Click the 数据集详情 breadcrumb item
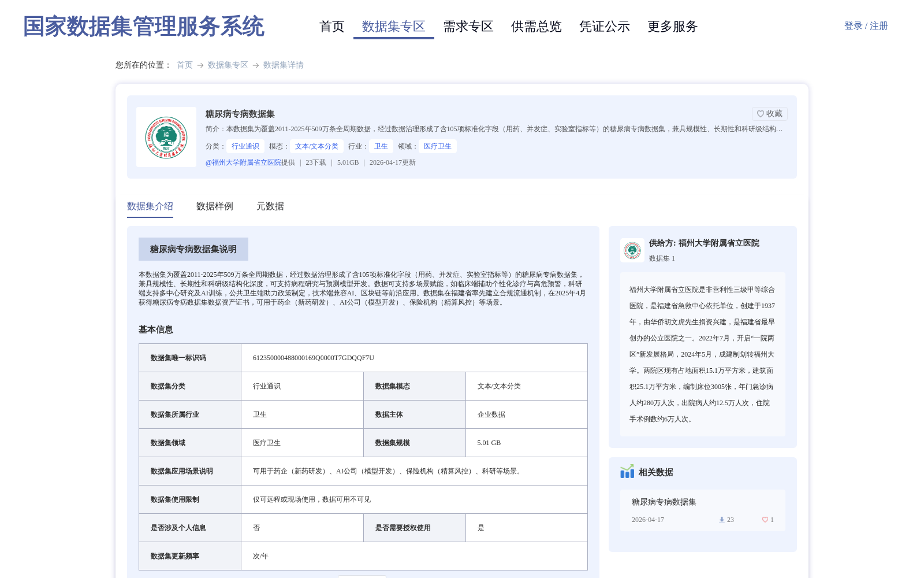The width and height of the screenshot is (924, 578). [x=284, y=65]
